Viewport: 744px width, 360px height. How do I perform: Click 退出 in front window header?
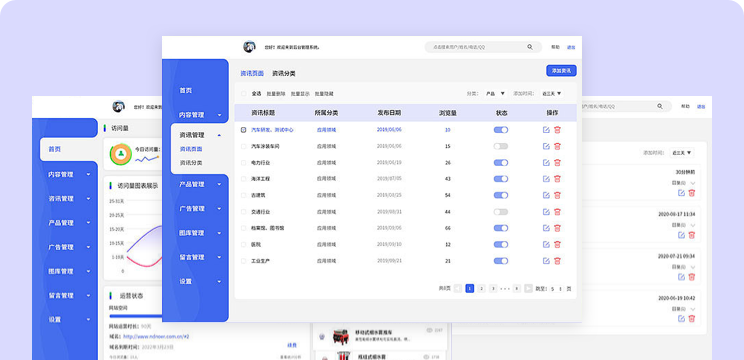pyautogui.click(x=571, y=47)
